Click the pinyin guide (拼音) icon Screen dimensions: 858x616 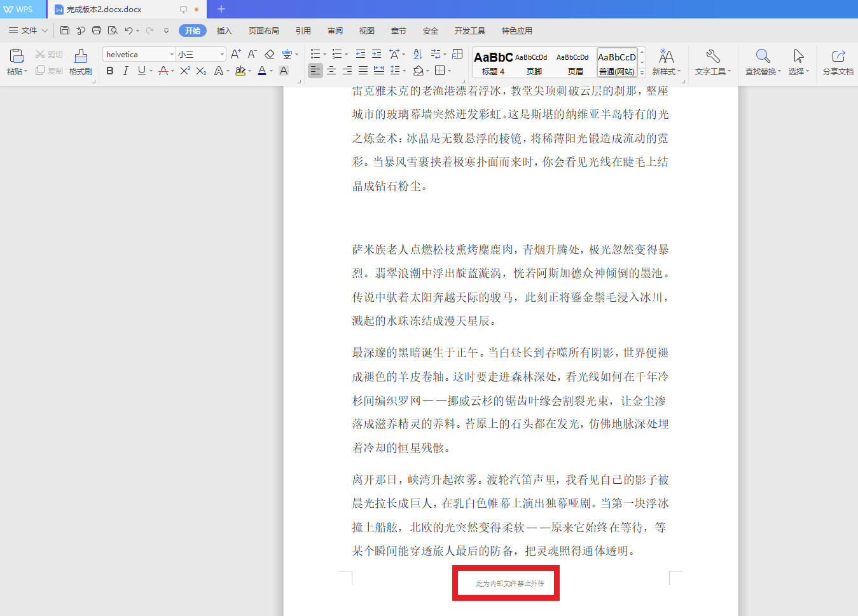[287, 54]
